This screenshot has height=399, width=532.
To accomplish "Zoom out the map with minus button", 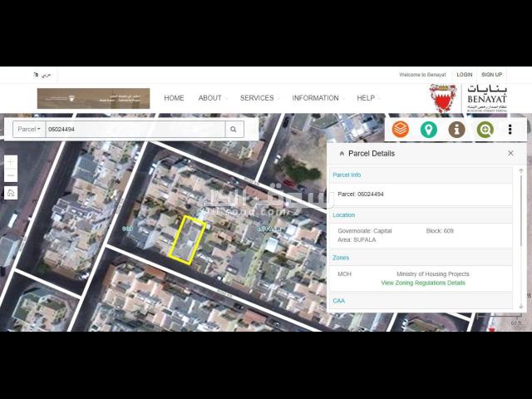I will tap(11, 175).
